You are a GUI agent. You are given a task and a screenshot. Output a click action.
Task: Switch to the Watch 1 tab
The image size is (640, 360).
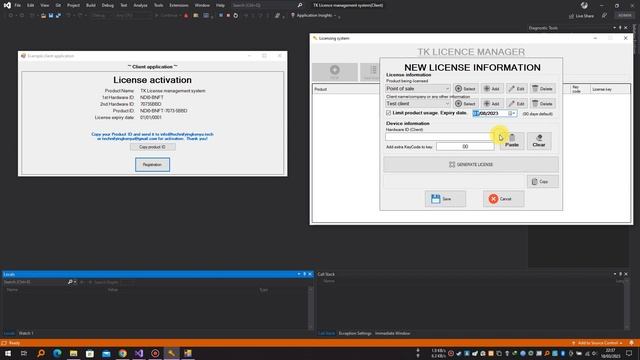26,333
